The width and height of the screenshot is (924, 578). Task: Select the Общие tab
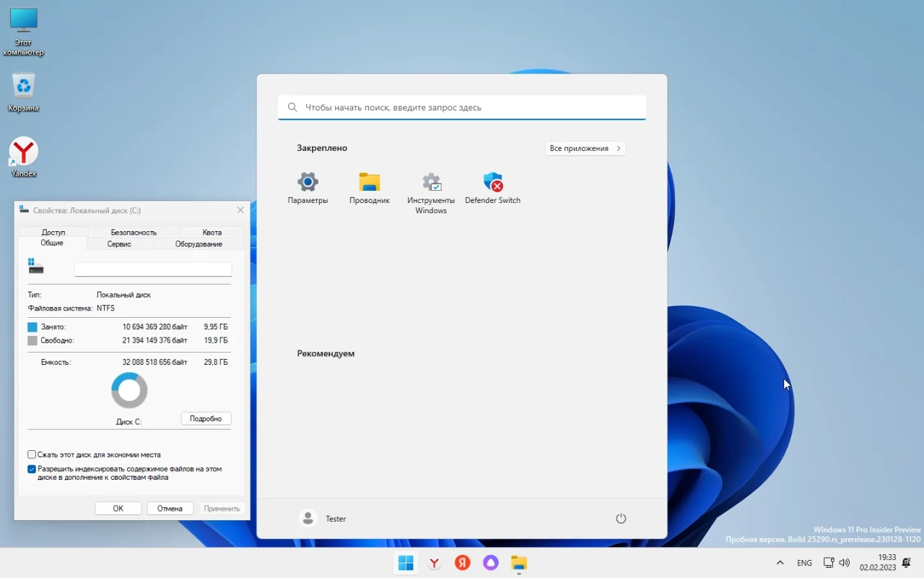[52, 243]
